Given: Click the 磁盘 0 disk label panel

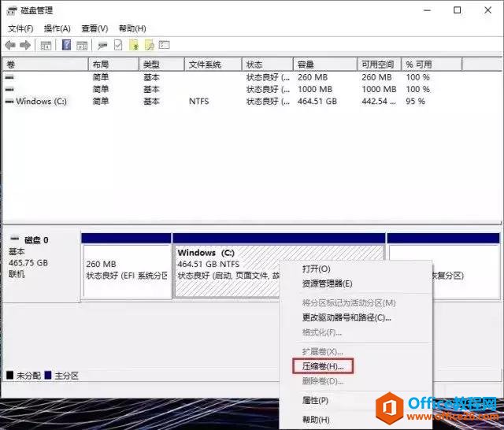Looking at the screenshot, I should click(x=41, y=266).
